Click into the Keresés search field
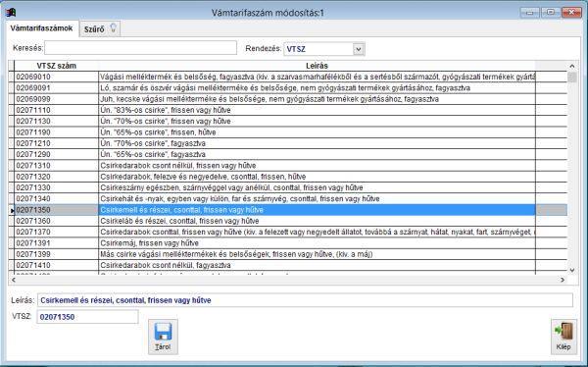Viewport: 588px width, 367px height. (140, 48)
